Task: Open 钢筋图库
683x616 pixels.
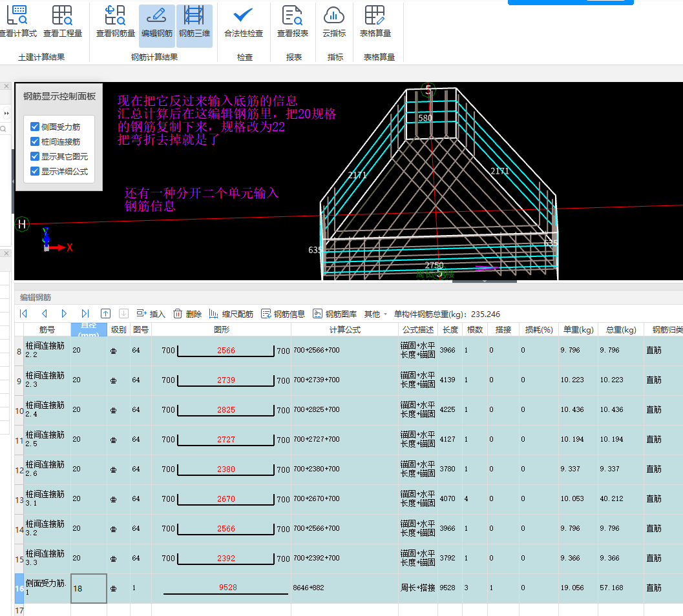Action: pyautogui.click(x=335, y=314)
